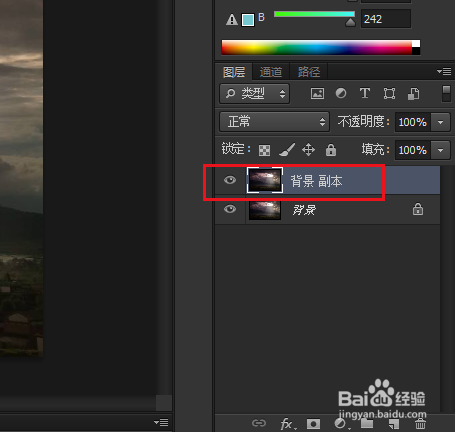Screen dimensions: 455x432
Task: Create a new layer icon
Action: click(394, 424)
